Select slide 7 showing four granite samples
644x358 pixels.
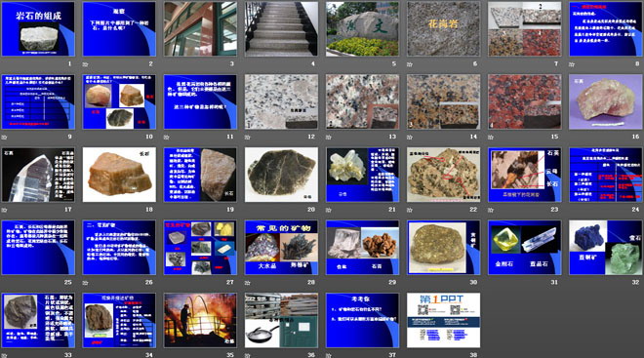tap(525, 28)
